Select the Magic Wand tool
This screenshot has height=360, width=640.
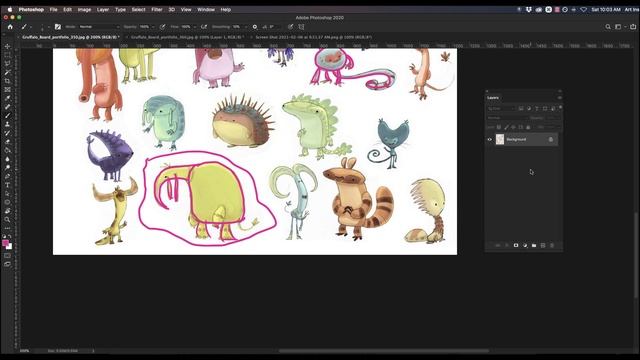pyautogui.click(x=7, y=72)
